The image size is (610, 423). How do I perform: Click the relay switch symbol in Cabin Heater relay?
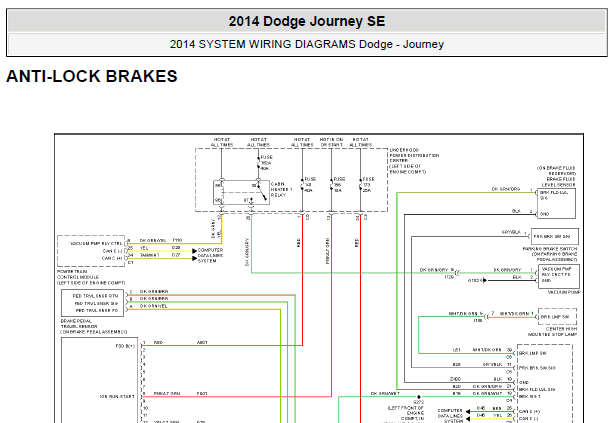[263, 194]
